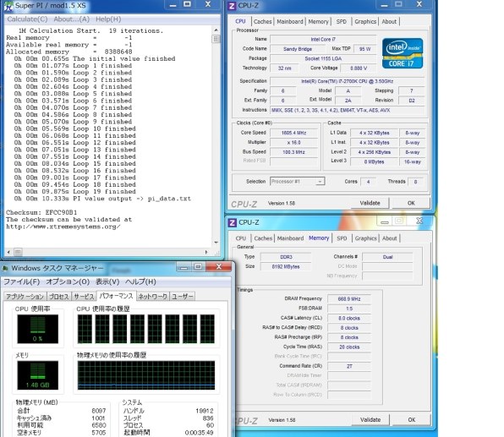The width and height of the screenshot is (504, 437).
Task: Open ネットワーク tab in Task Manager
Action: click(152, 297)
